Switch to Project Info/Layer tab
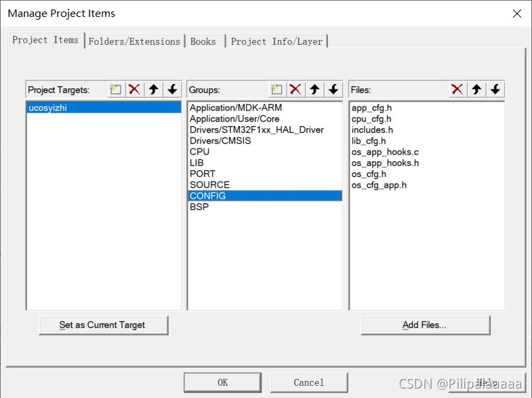532x398 pixels. tap(277, 41)
